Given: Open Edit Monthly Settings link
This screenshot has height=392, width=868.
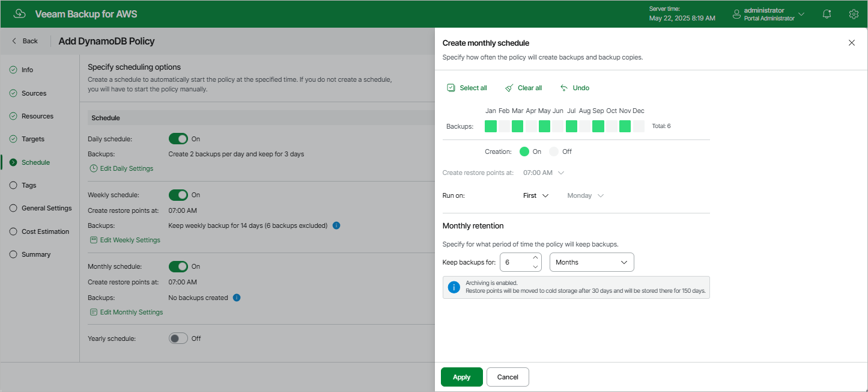Looking at the screenshot, I should pos(131,312).
